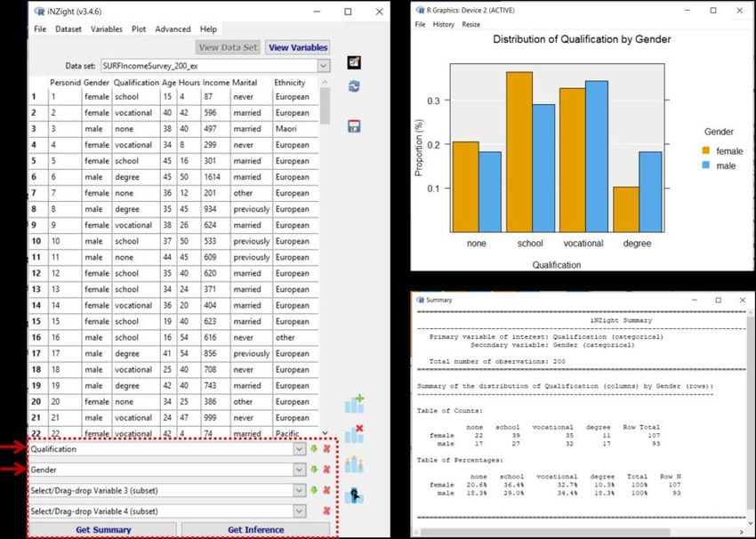Click the R logo in R Graphics title bar
The height and width of the screenshot is (539, 756).
click(x=420, y=10)
